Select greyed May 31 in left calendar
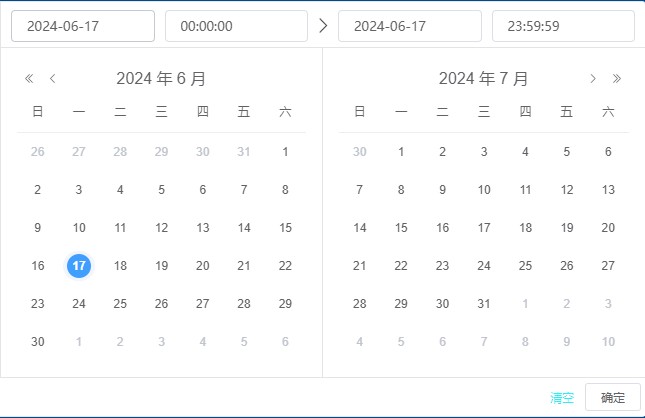Image resolution: width=645 pixels, height=418 pixels. click(x=244, y=152)
